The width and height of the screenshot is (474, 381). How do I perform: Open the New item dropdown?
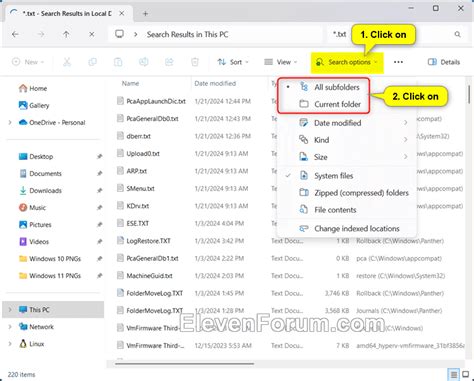pos(28,62)
